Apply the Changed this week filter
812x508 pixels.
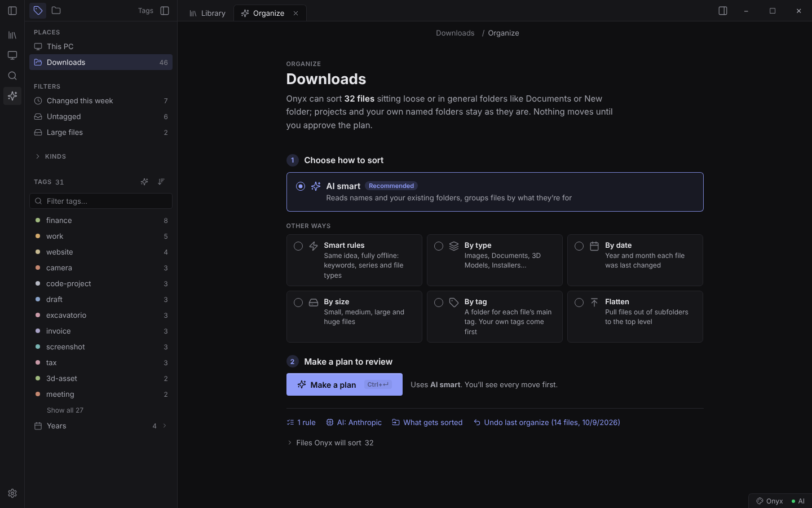tap(101, 100)
